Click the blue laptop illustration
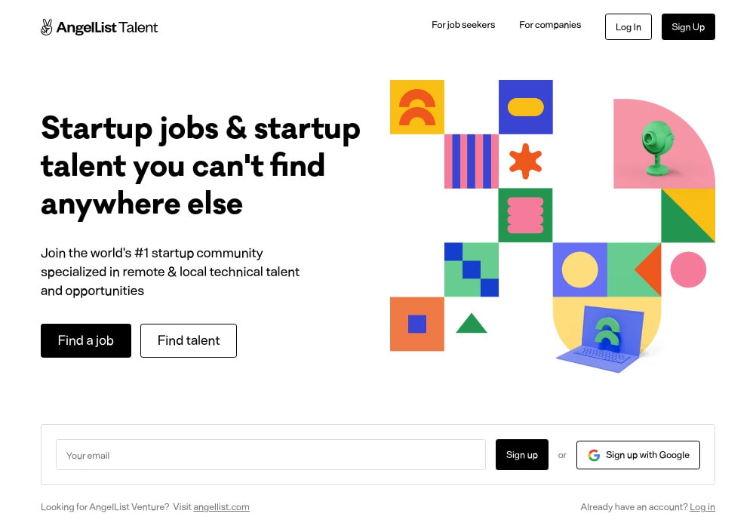 607,340
